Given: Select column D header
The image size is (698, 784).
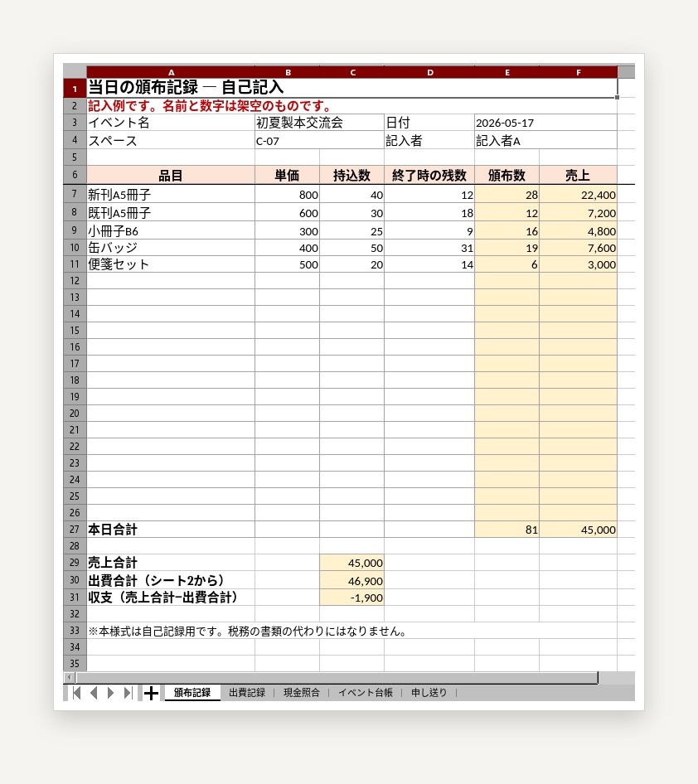Looking at the screenshot, I should (429, 72).
